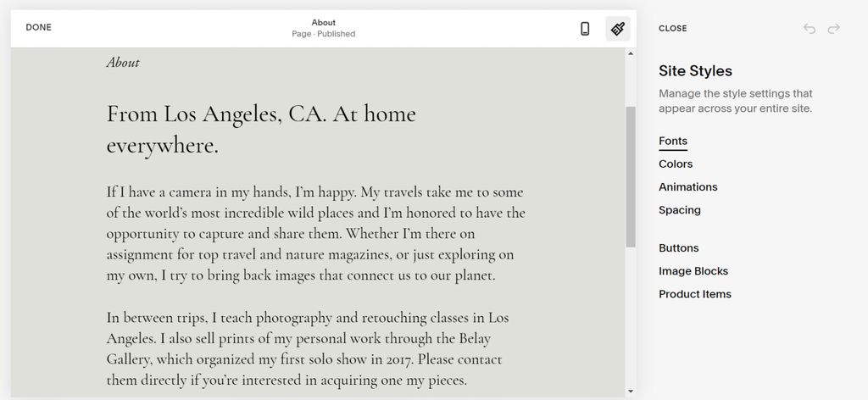The width and height of the screenshot is (868, 400).
Task: Toggle the Site Styles paintbrush icon
Action: pos(618,28)
